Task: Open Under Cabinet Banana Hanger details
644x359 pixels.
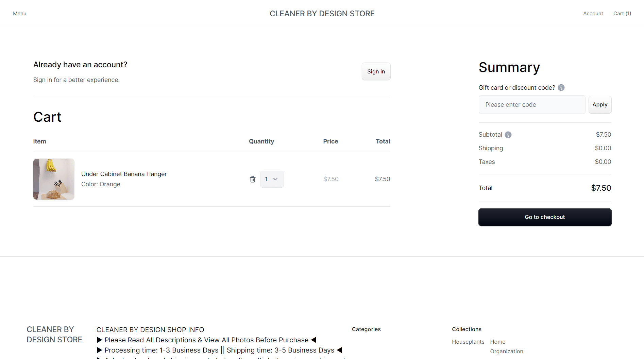Action: 124,174
